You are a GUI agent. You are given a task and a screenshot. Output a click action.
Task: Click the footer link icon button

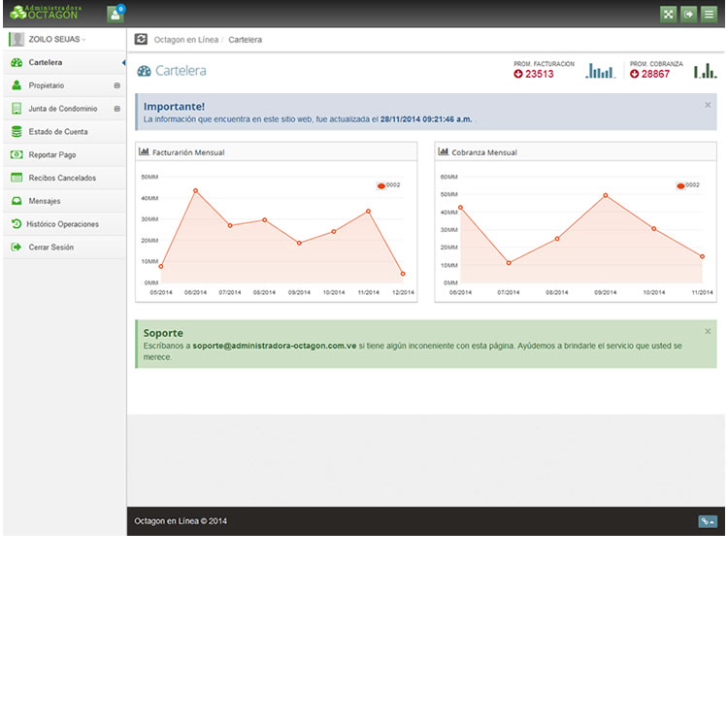tap(708, 521)
